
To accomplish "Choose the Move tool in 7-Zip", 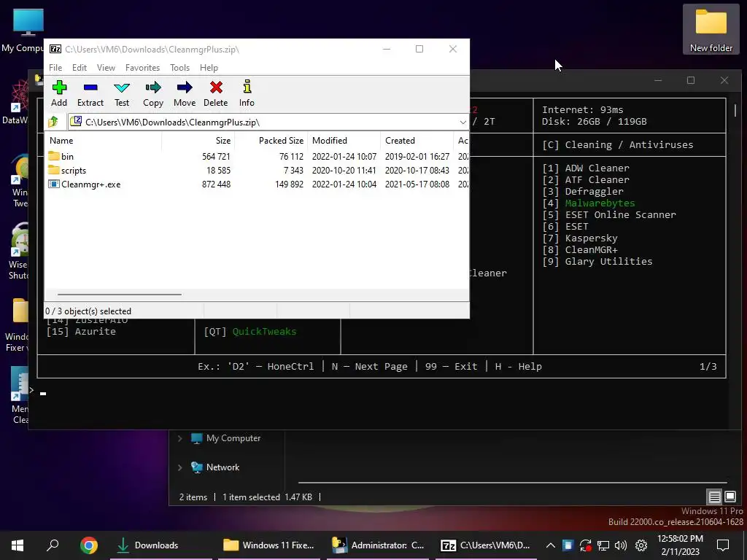I will coord(185,93).
